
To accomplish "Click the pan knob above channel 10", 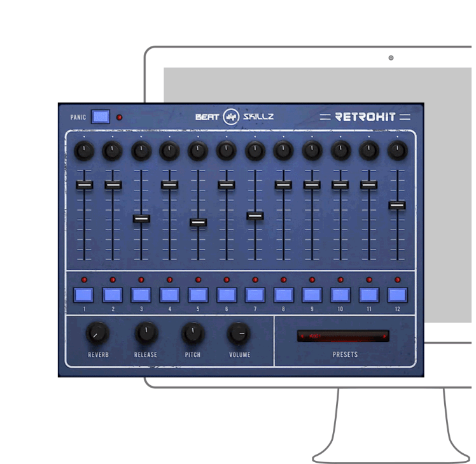I will pos(340,150).
